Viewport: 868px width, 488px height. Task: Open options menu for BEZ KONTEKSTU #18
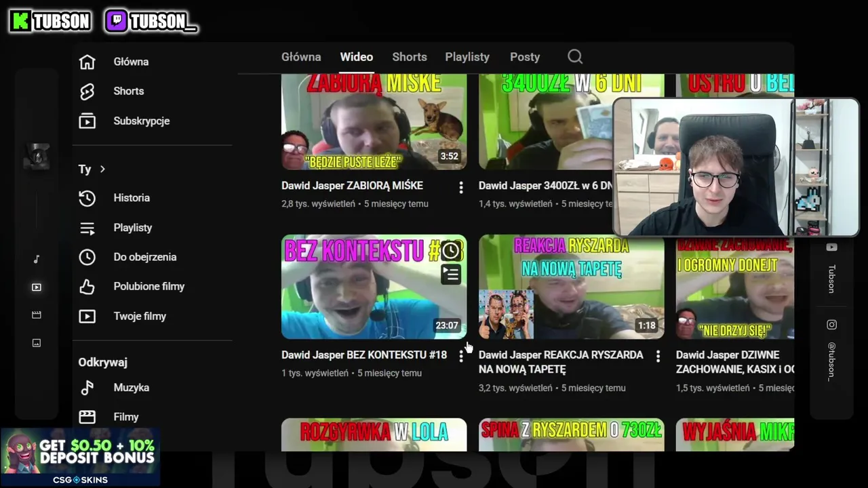point(461,356)
